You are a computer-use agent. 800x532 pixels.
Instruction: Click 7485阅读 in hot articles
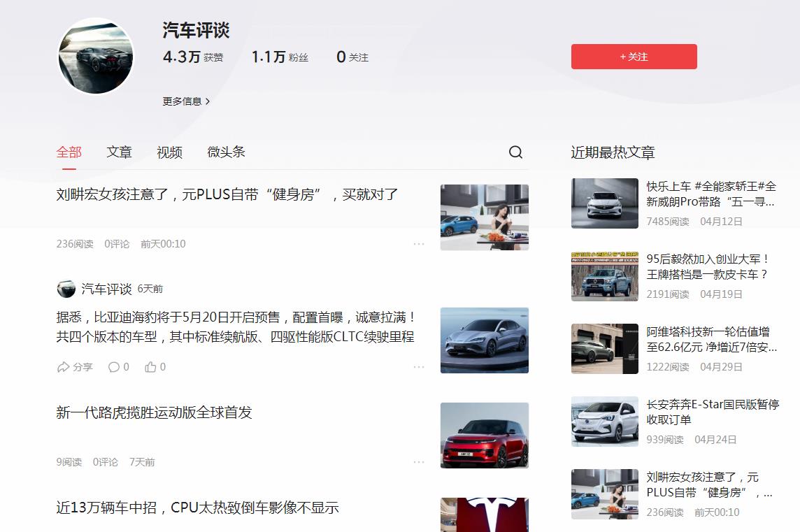668,222
